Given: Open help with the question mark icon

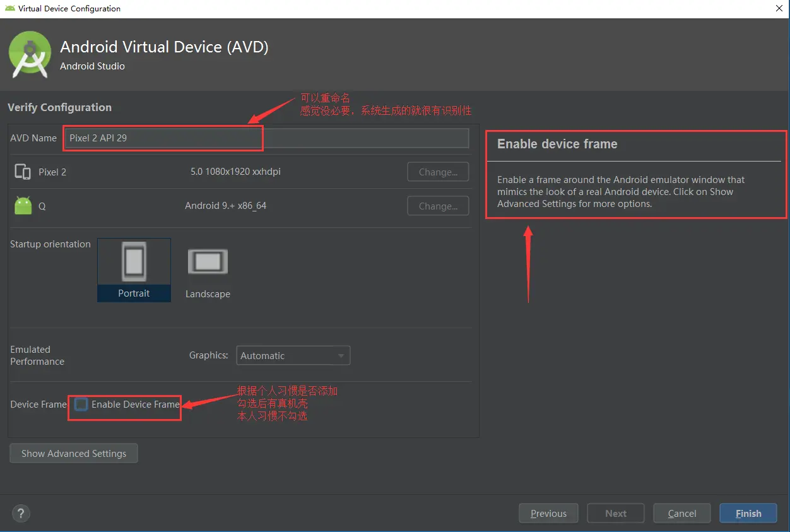Looking at the screenshot, I should pos(21,513).
